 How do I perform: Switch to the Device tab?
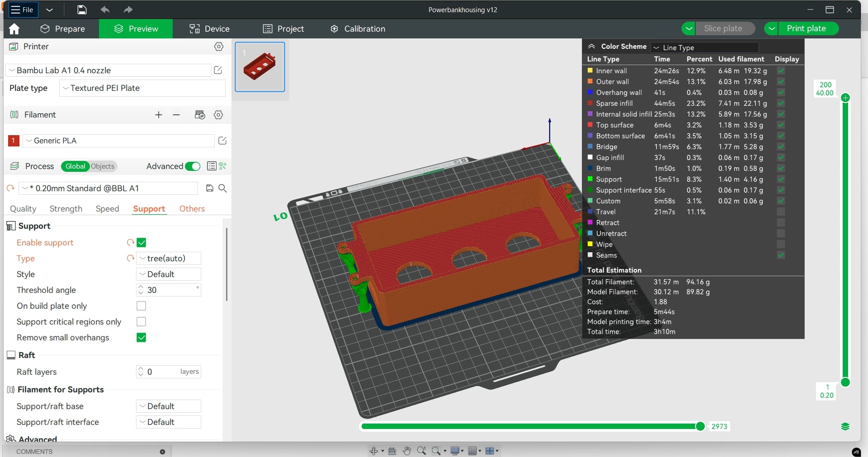[x=210, y=29]
